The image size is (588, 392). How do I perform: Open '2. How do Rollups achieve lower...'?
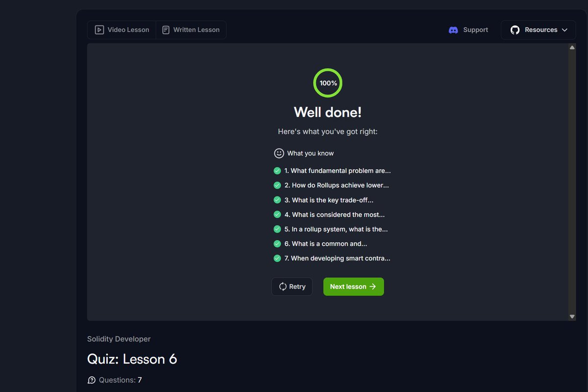click(337, 185)
